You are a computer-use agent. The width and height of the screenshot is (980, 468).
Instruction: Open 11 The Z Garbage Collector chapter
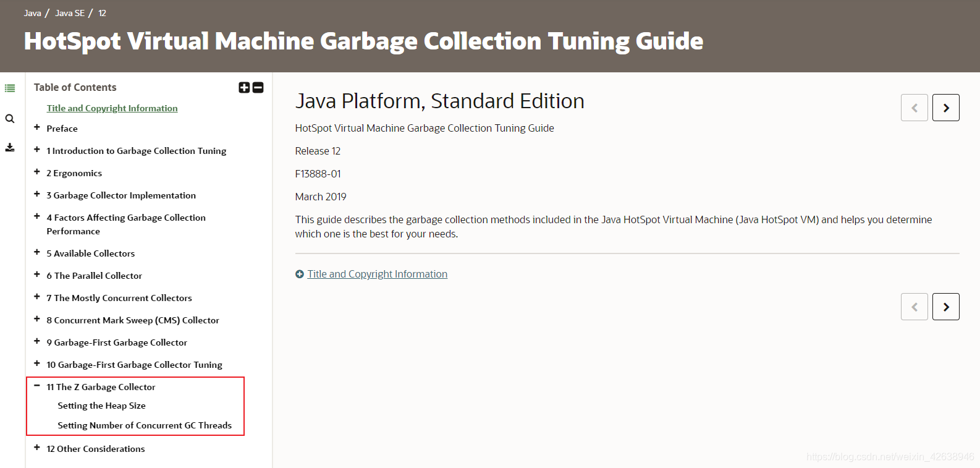coord(101,387)
